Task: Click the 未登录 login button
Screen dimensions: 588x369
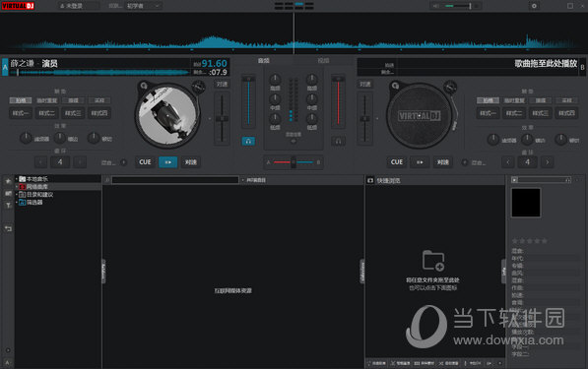Action: tap(74, 6)
